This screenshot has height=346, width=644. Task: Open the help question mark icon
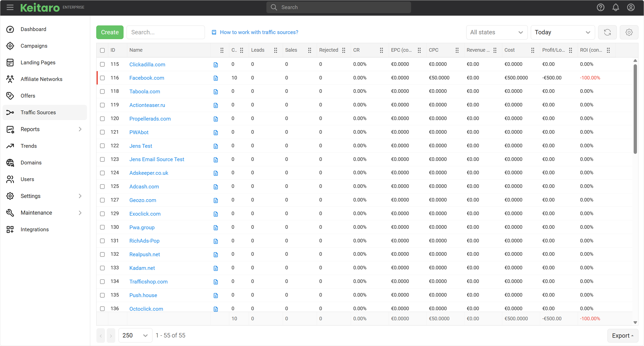600,7
